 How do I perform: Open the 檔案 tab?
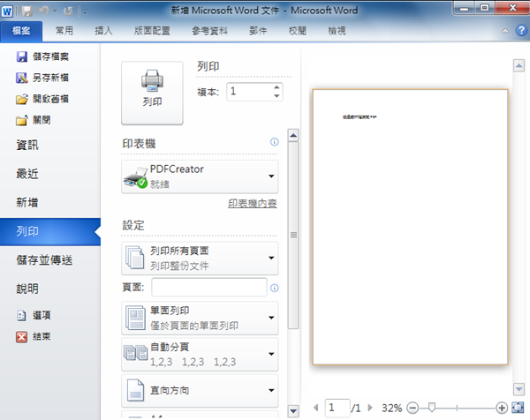[21, 31]
